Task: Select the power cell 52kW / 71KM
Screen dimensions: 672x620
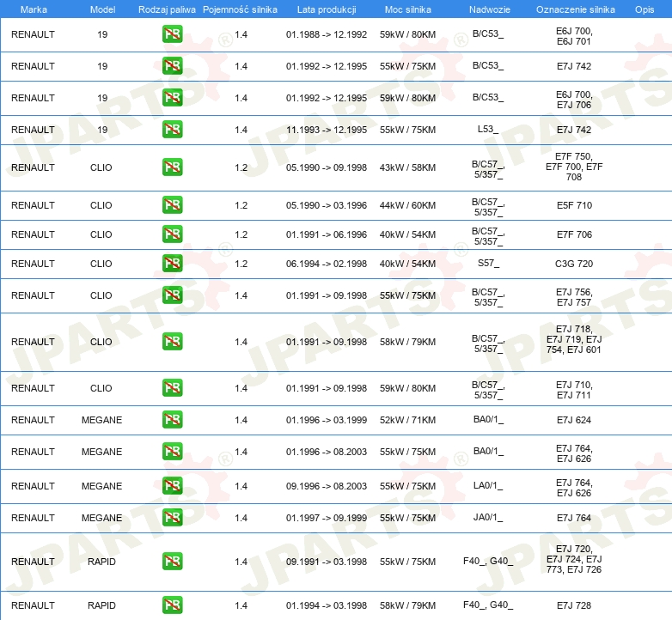Action: [x=407, y=420]
